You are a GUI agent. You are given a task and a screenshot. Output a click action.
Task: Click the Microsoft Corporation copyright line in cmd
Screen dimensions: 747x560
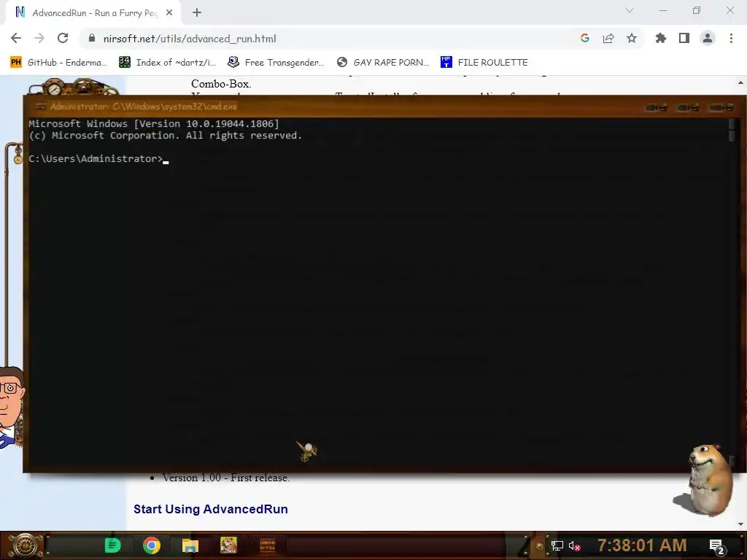[166, 135]
